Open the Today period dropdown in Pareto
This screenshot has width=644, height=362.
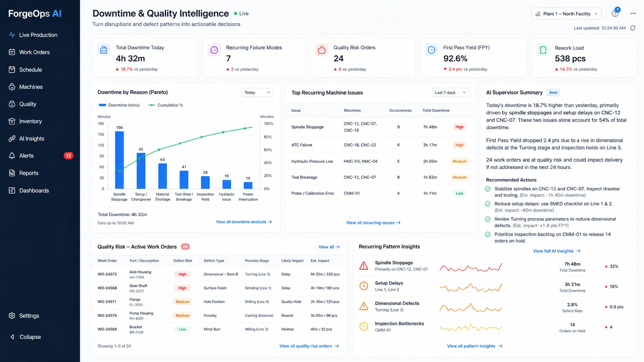click(x=257, y=92)
